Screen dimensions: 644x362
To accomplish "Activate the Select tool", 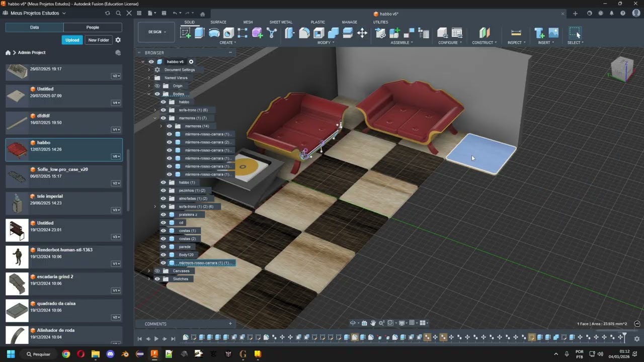I will [575, 33].
